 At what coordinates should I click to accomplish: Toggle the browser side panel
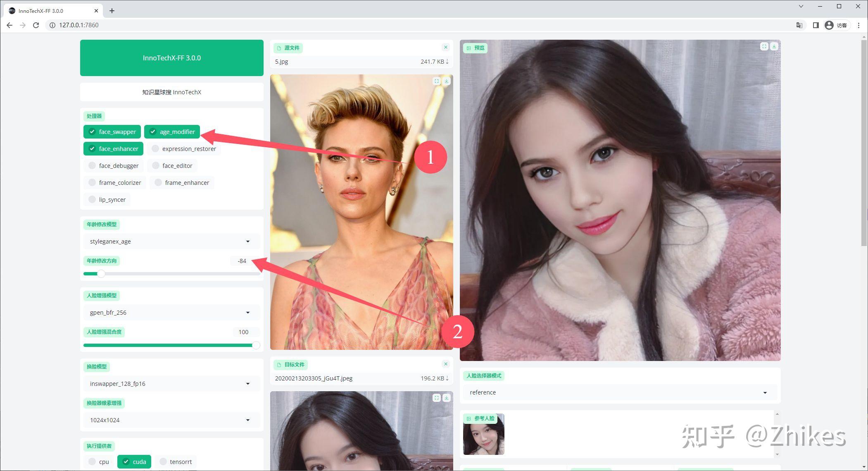816,25
